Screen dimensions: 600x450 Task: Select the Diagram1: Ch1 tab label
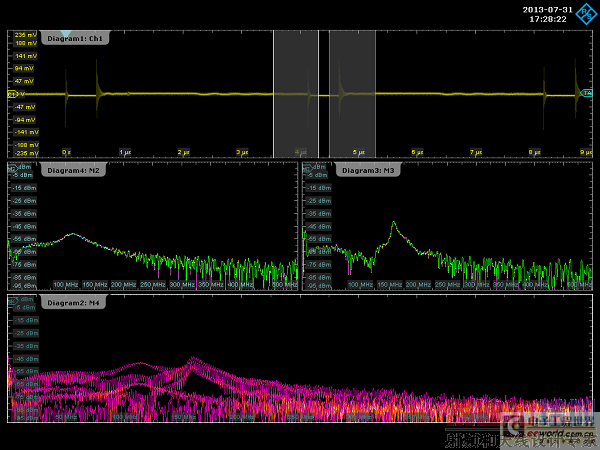[x=74, y=38]
